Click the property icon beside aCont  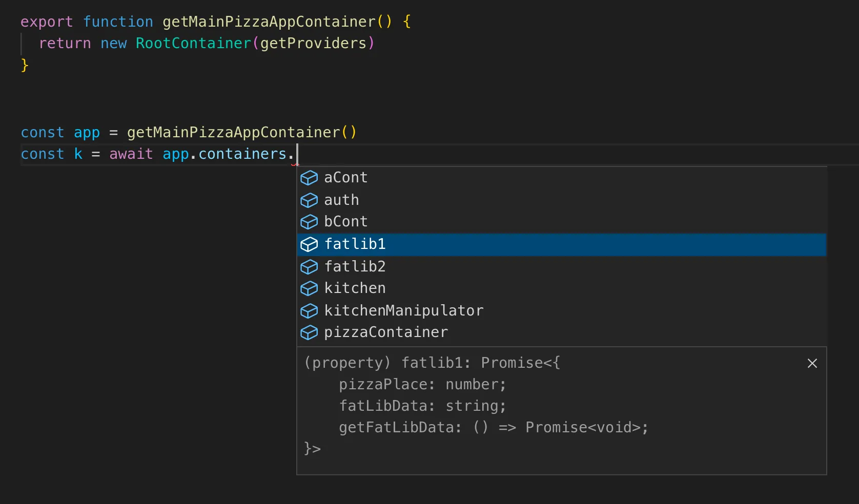pos(309,178)
